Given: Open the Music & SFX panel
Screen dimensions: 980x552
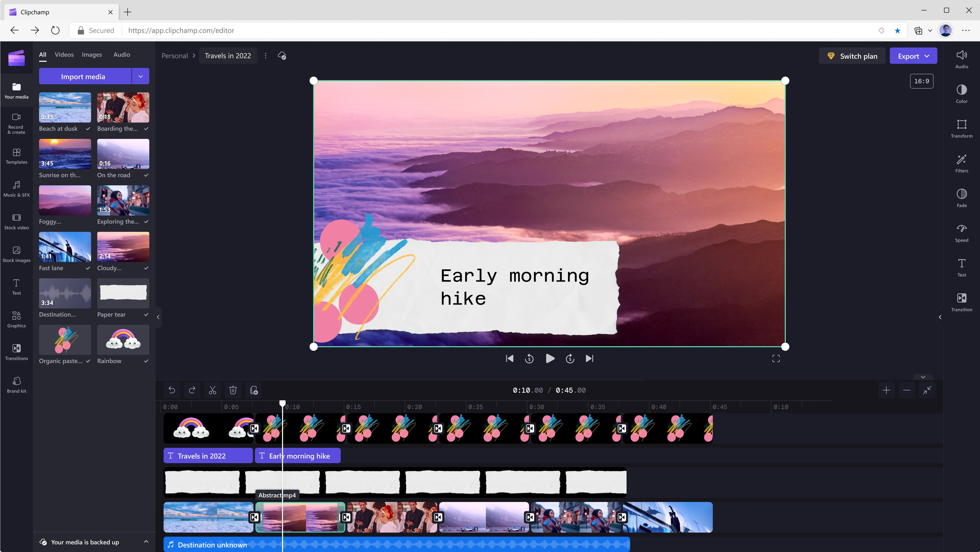Looking at the screenshot, I should (x=16, y=189).
